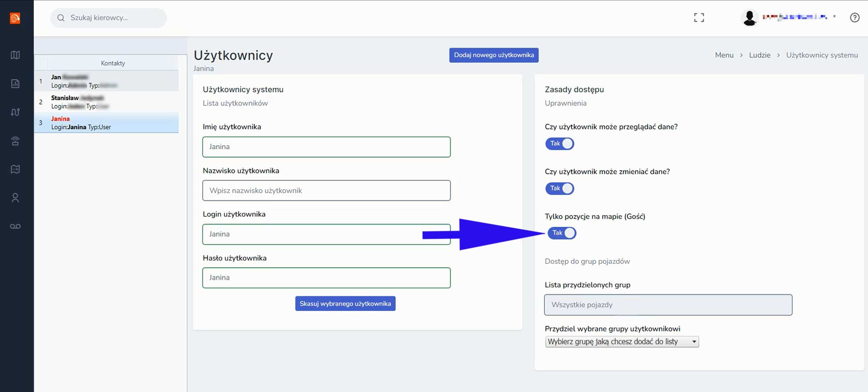Click 'Dostęp do grup pojazdów' label
The width and height of the screenshot is (868, 392).
tap(587, 261)
